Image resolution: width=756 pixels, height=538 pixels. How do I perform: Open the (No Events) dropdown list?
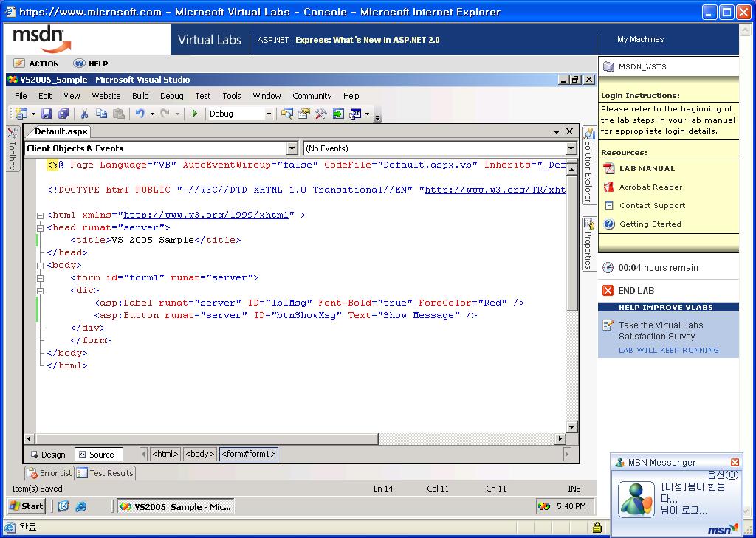click(571, 148)
